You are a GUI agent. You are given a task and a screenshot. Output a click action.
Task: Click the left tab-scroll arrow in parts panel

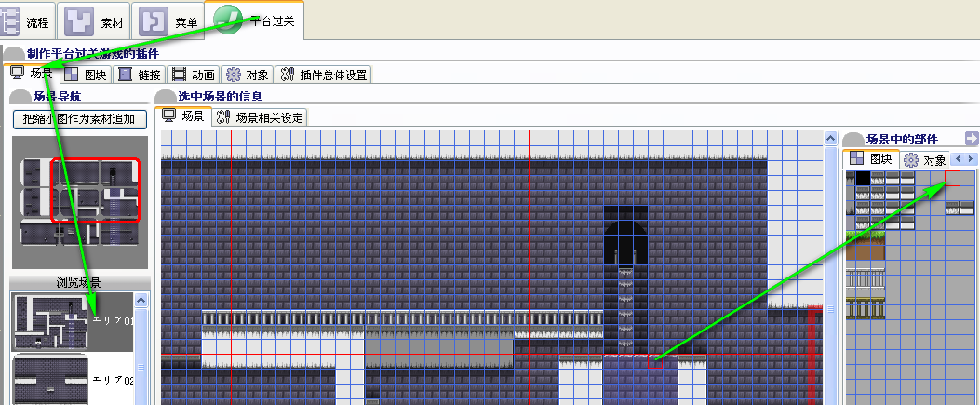pyautogui.click(x=958, y=159)
